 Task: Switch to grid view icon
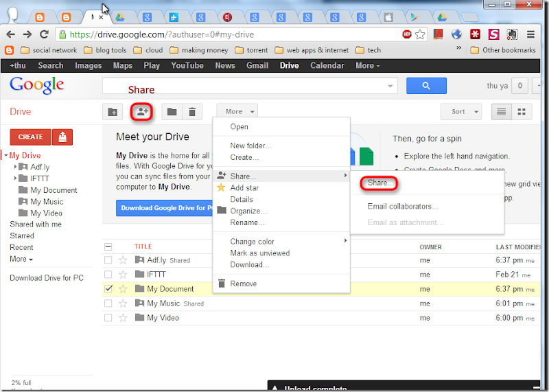(x=522, y=112)
